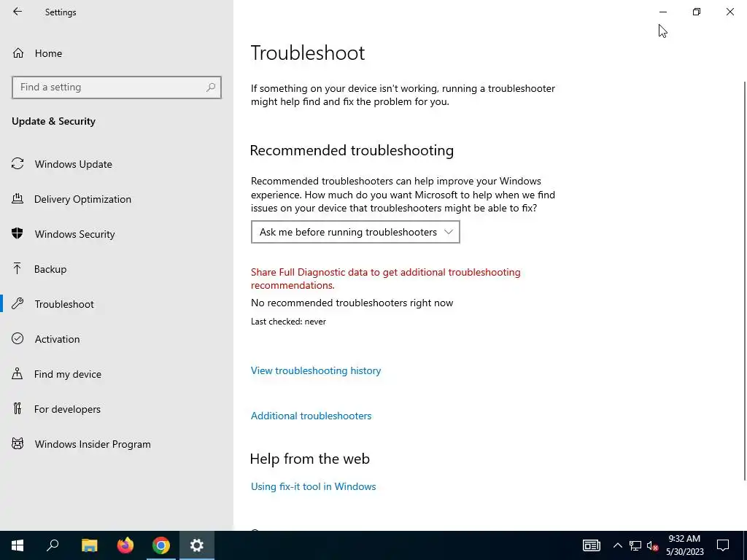Restore down the Settings window

[x=697, y=12]
